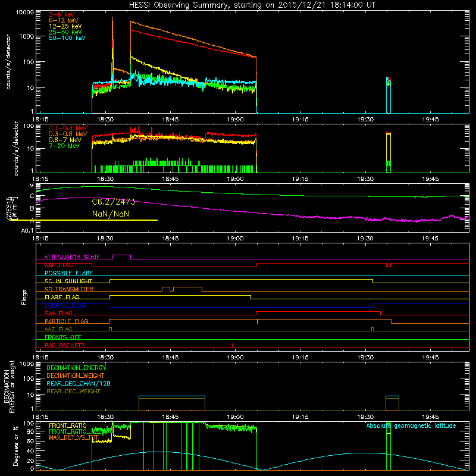Click the 19:00 tick label under top panel
This screenshot has width=476, height=476.
[235, 120]
